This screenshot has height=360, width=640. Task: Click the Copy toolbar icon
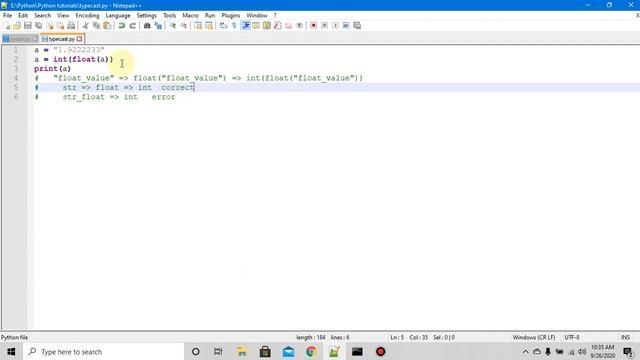(96, 26)
